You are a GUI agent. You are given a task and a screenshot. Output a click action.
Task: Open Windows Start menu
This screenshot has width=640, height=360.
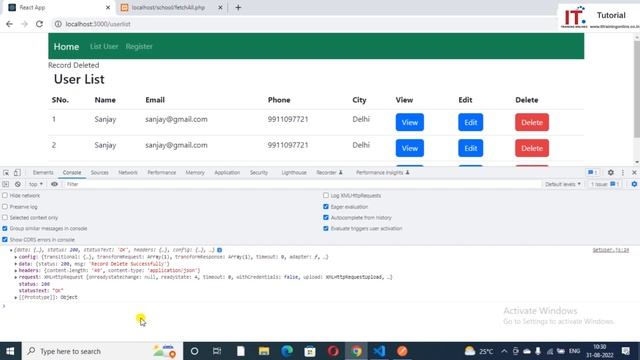coord(10,351)
